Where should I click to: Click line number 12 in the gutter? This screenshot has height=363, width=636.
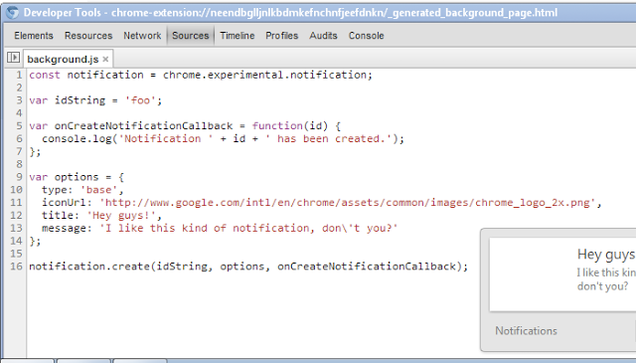(x=16, y=215)
